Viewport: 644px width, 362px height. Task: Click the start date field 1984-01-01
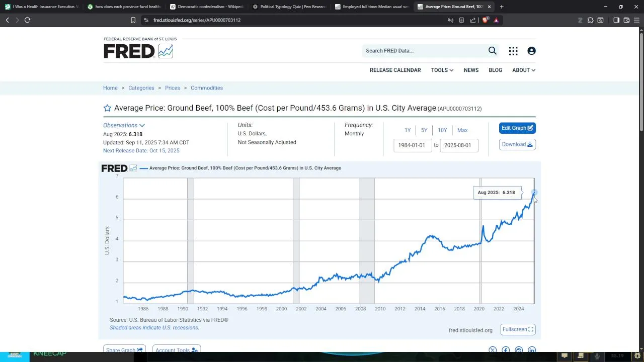[413, 145]
